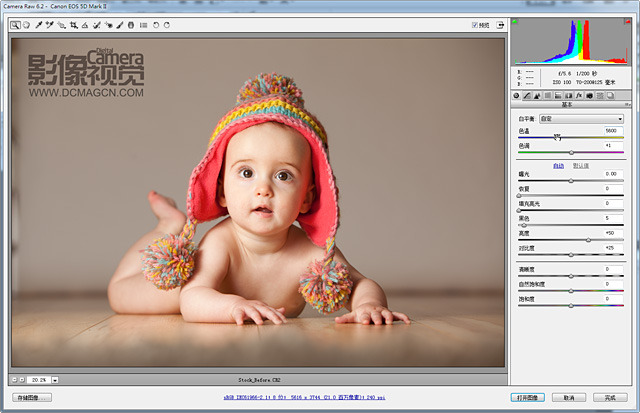Viewport: 640px width, 413px height.
Task: Open workflow options link below the preview
Action: click(x=304, y=397)
